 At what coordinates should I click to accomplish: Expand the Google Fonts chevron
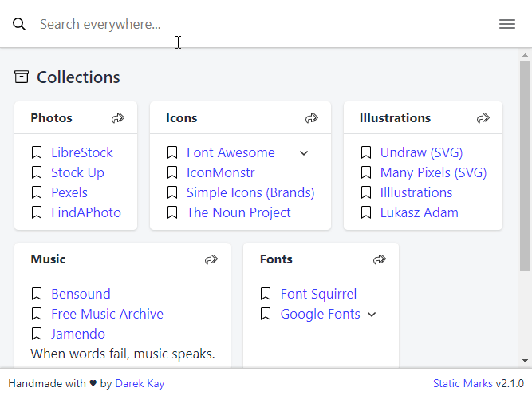pos(372,315)
